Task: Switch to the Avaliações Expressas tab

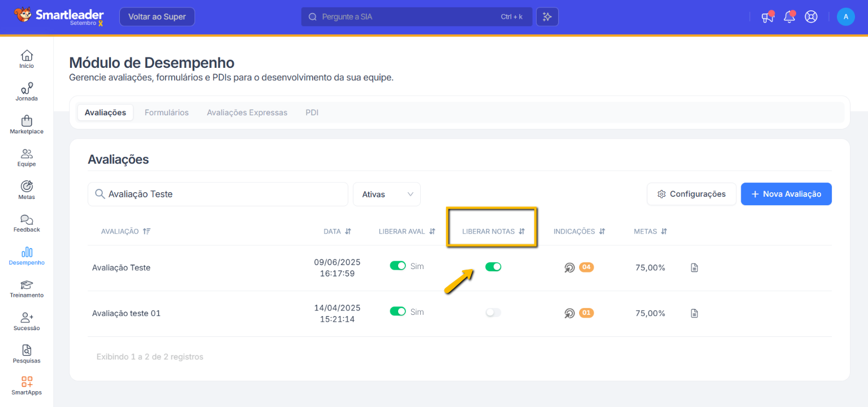Action: click(247, 112)
